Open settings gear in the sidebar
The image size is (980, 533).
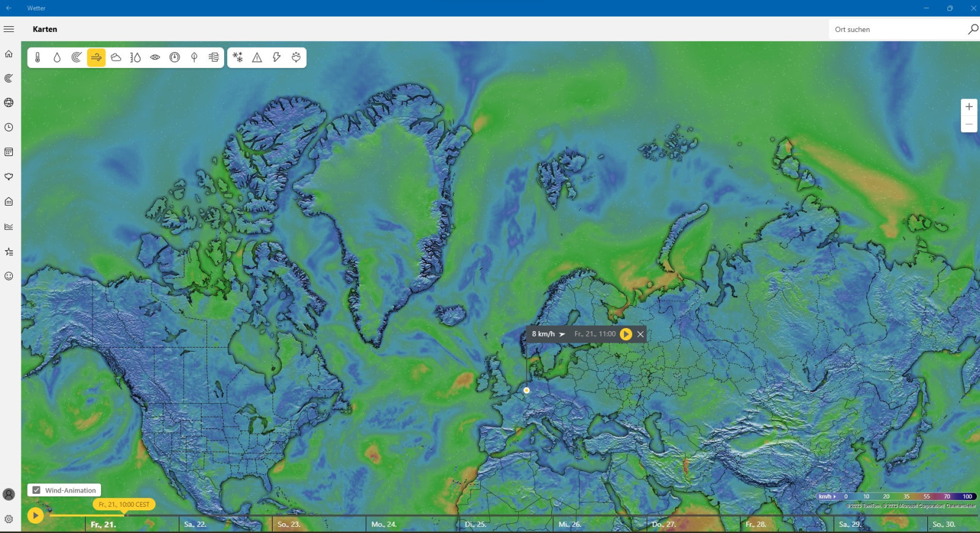(9, 519)
